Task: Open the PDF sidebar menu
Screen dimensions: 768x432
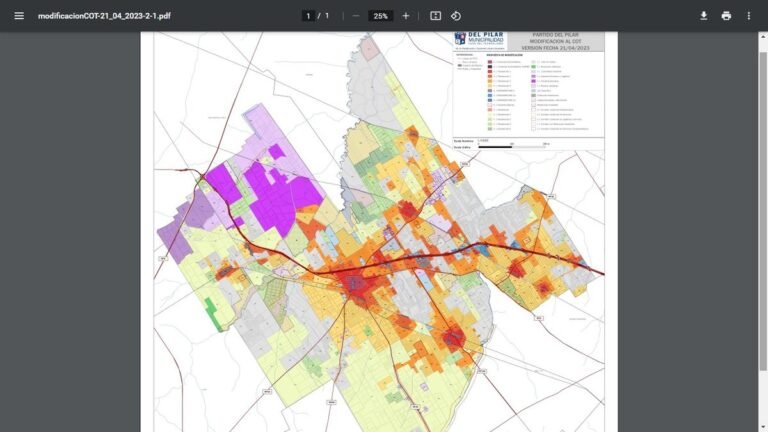Action: [18, 16]
